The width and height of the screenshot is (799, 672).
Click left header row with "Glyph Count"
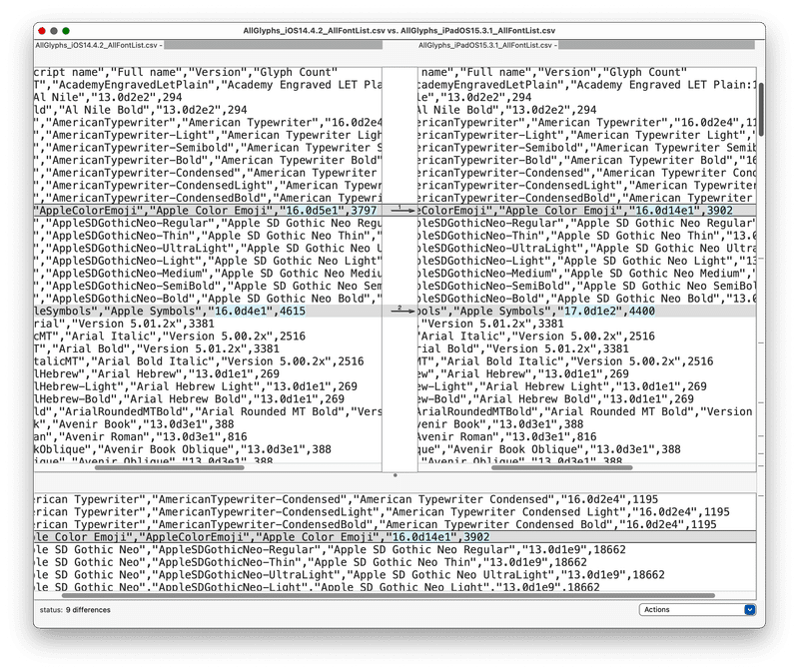208,72
